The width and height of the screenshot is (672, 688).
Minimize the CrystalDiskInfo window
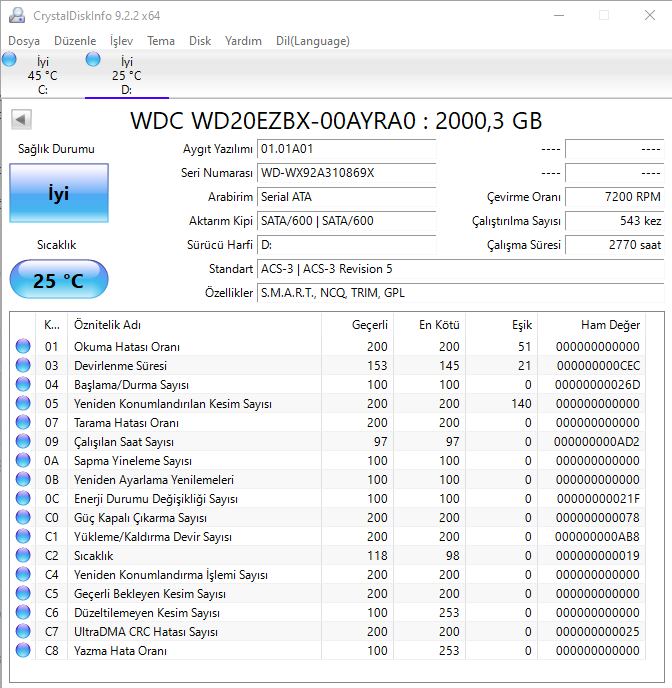pos(559,15)
